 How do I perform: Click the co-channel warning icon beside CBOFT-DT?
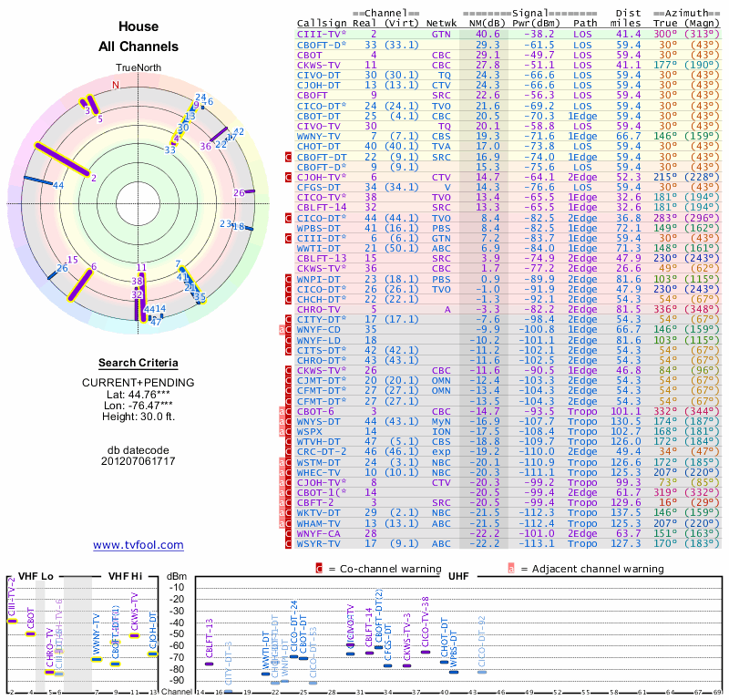pos(289,157)
